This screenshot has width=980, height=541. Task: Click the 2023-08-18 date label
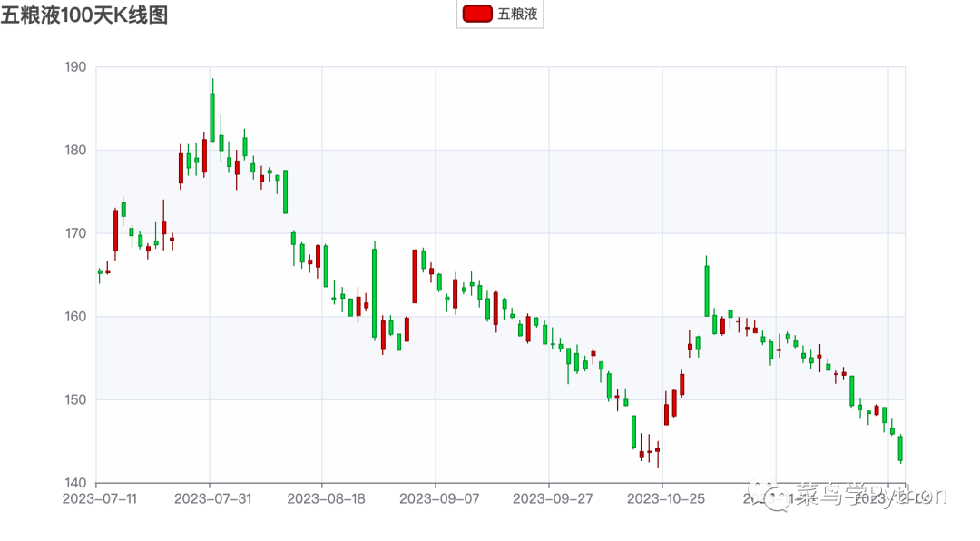point(326,499)
